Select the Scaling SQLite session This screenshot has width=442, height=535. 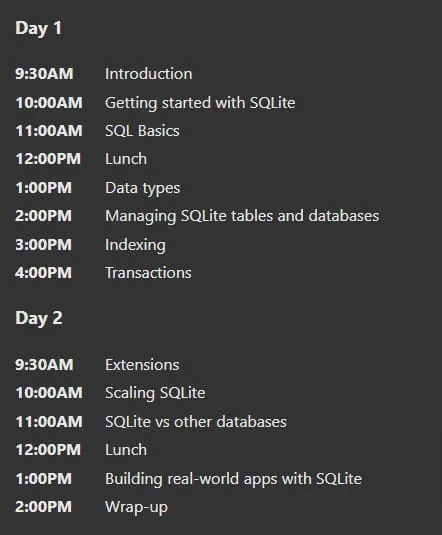(x=155, y=393)
